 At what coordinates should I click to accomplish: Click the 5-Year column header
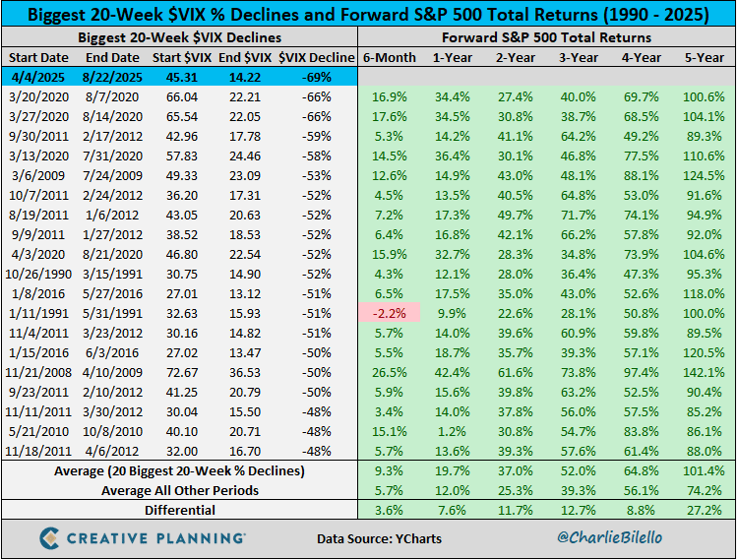705,57
